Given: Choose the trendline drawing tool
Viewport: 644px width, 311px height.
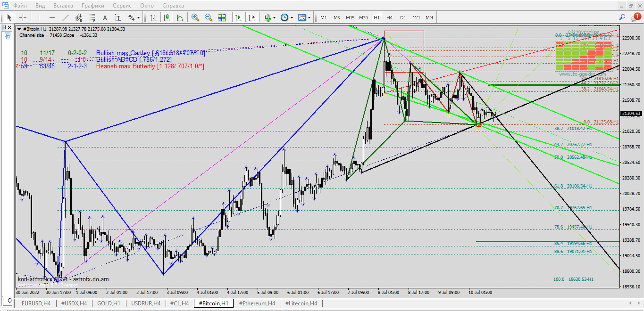Looking at the screenshot, I should [65, 17].
